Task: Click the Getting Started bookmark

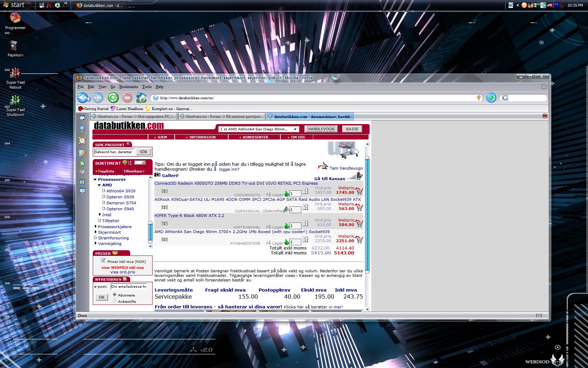Action: (x=93, y=109)
